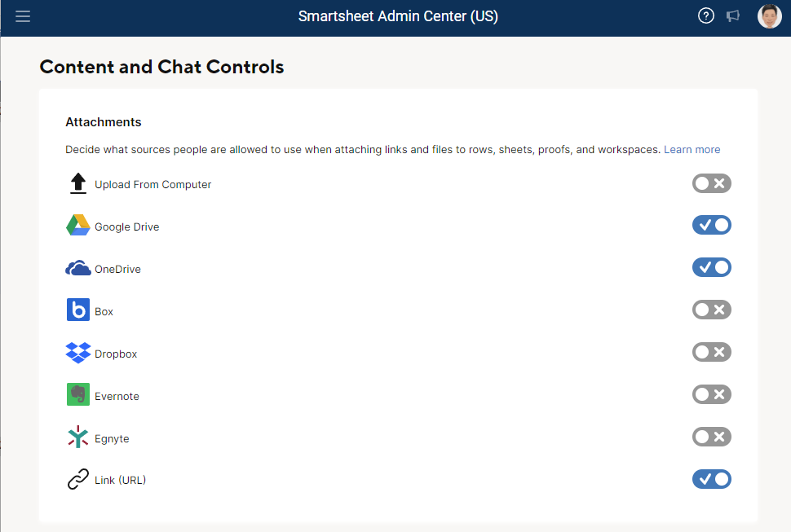
Task: Follow the Learn more link
Action: click(x=692, y=150)
